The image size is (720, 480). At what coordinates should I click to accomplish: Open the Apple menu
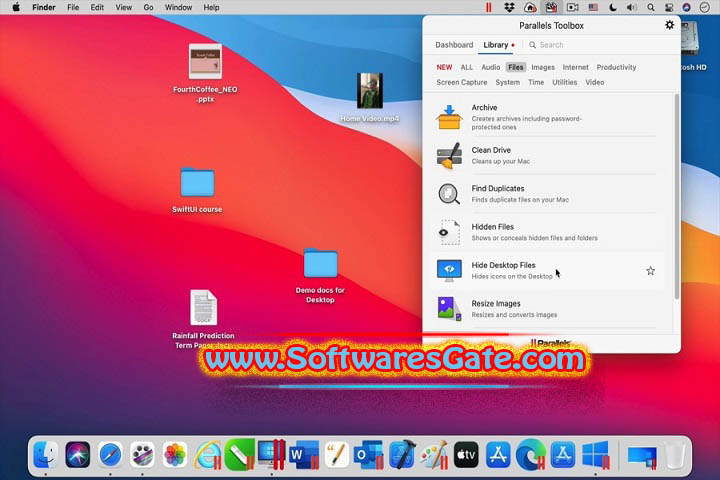coord(16,7)
